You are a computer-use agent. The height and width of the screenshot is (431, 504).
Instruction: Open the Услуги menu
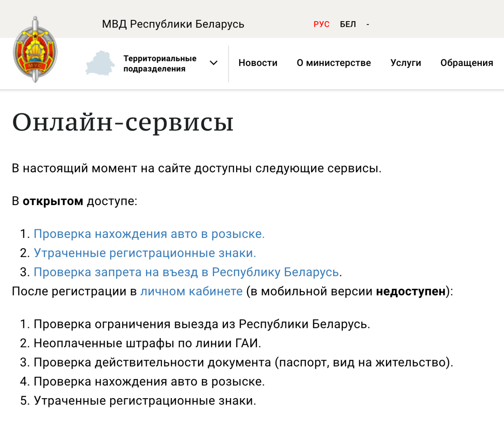406,63
